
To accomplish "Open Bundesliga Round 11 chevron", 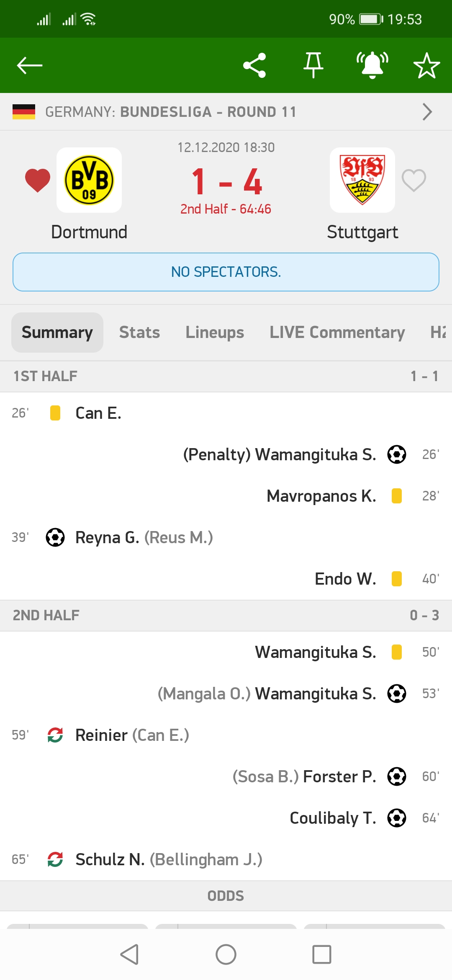I will (x=427, y=112).
